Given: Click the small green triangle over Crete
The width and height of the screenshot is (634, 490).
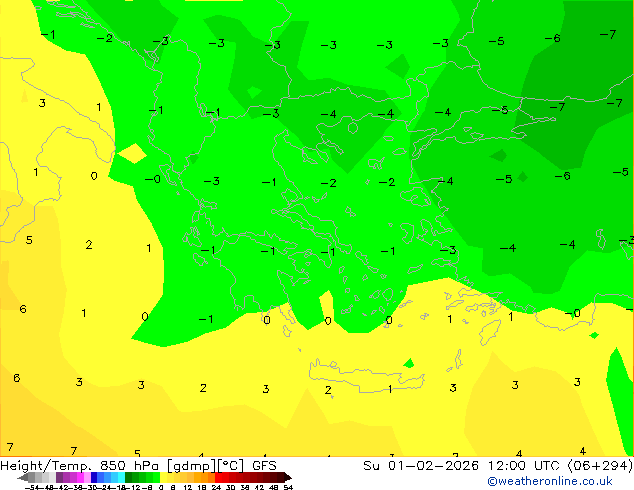Looking at the screenshot, I should click(409, 363).
